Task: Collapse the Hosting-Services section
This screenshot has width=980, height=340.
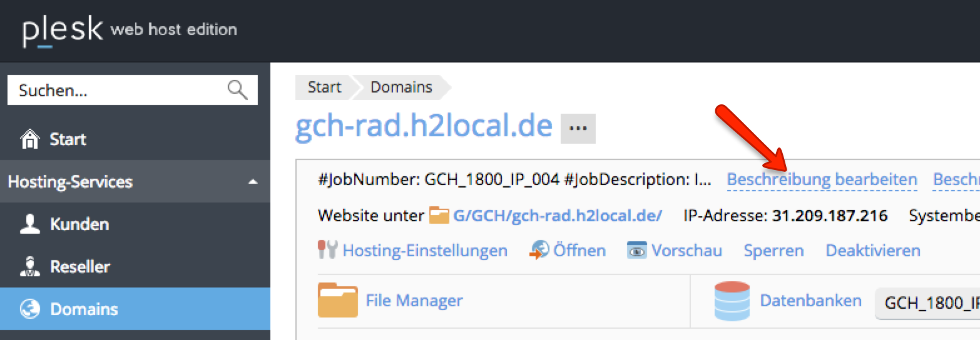Action: point(253,182)
